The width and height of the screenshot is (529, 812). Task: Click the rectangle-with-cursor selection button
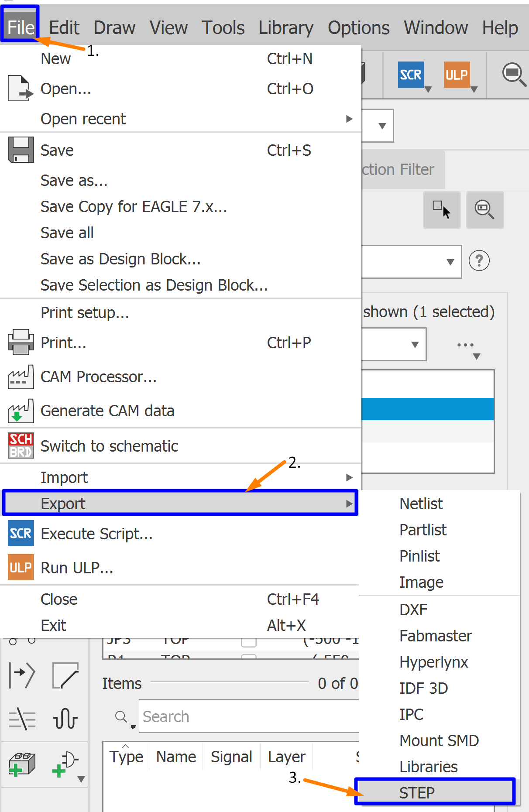(441, 209)
